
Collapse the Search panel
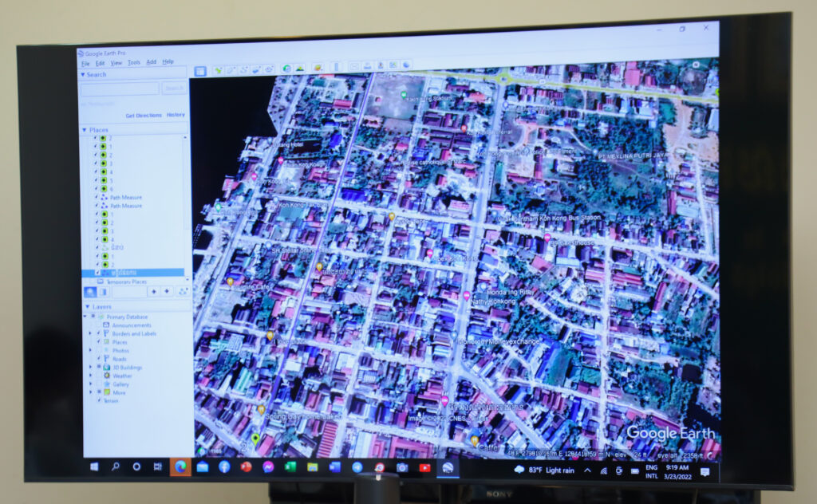tap(83, 75)
